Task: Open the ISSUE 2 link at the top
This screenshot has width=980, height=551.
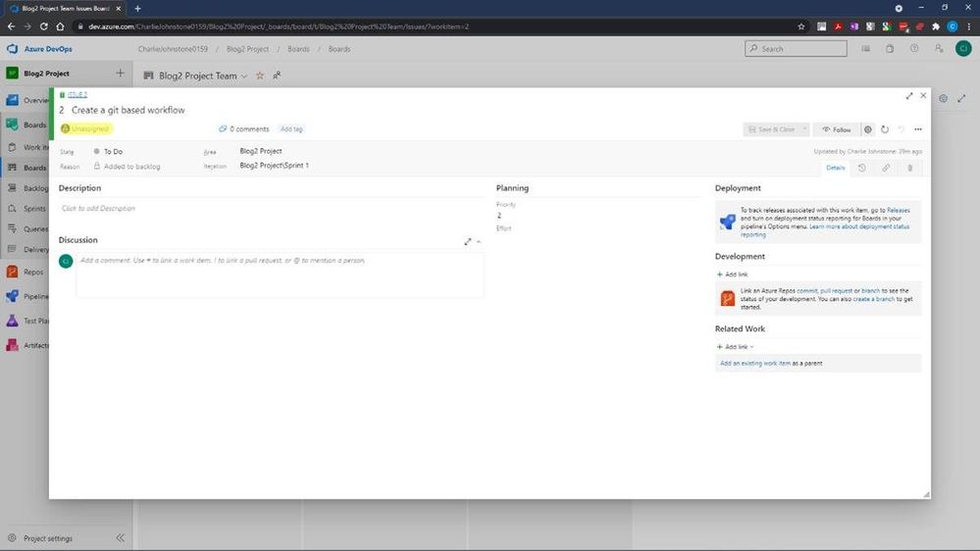Action: (77, 94)
